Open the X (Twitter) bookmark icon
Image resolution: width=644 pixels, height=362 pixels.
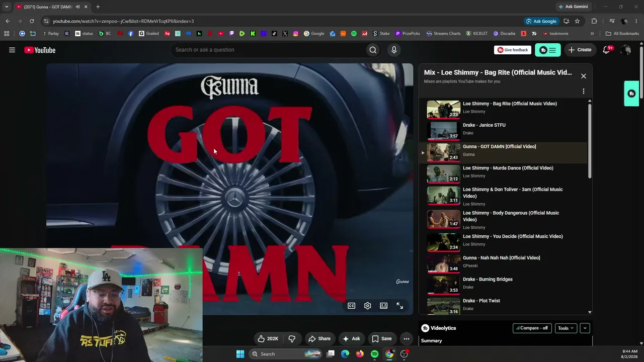pos(285,34)
